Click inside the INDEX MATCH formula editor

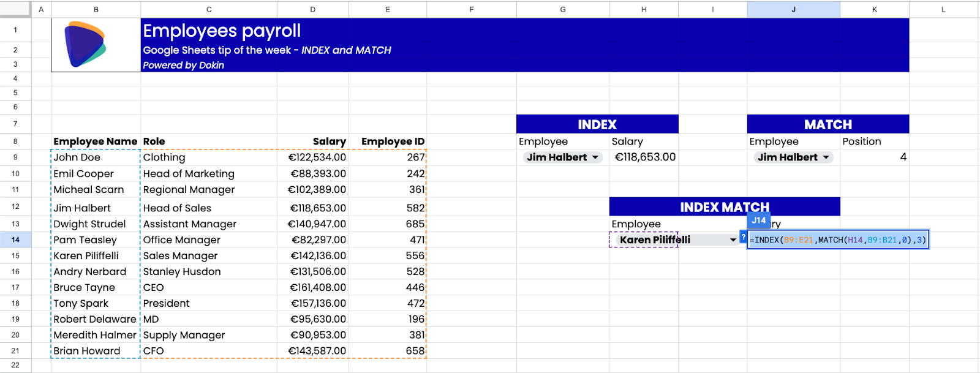[838, 240]
